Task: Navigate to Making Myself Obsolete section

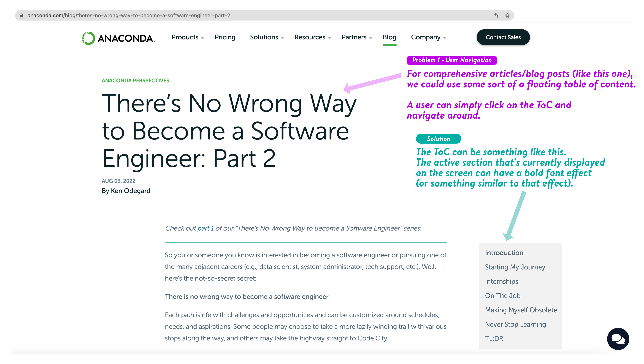Action: (x=521, y=310)
